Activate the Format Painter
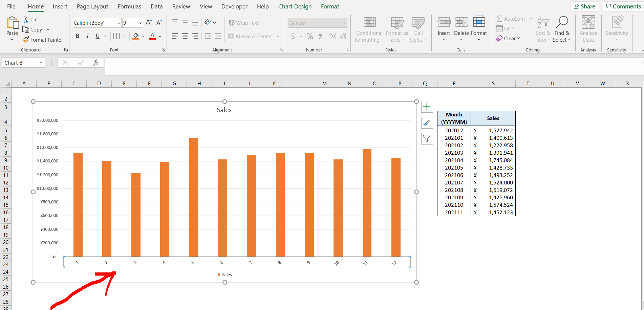The image size is (644, 310). point(43,40)
